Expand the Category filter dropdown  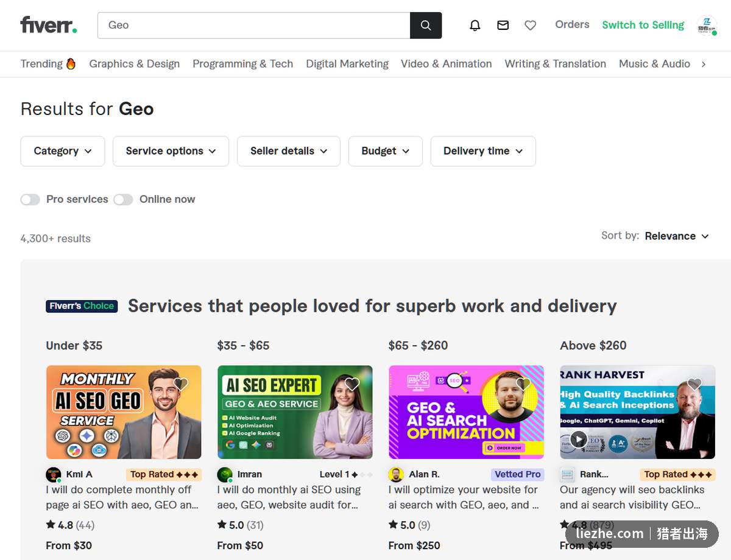(x=63, y=151)
